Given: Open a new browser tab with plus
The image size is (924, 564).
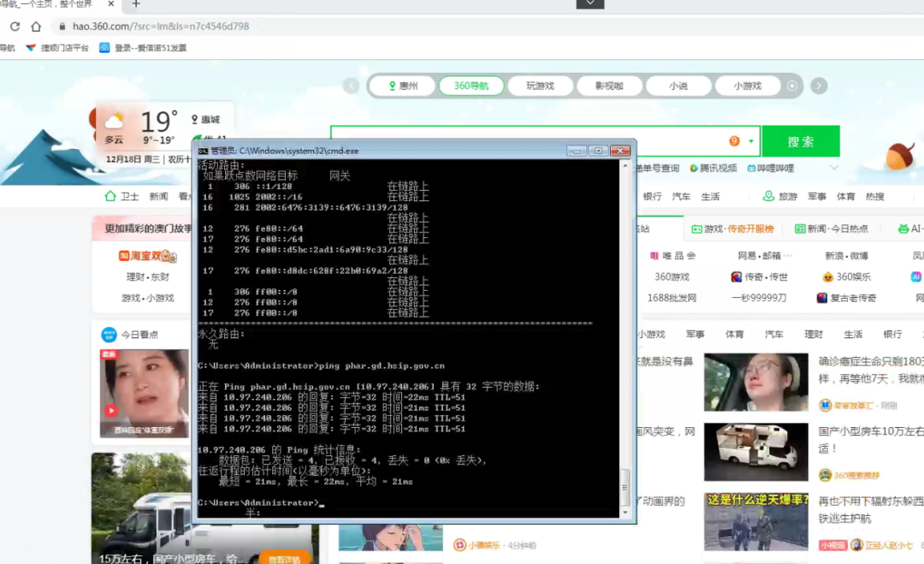Looking at the screenshot, I should pyautogui.click(x=135, y=4).
